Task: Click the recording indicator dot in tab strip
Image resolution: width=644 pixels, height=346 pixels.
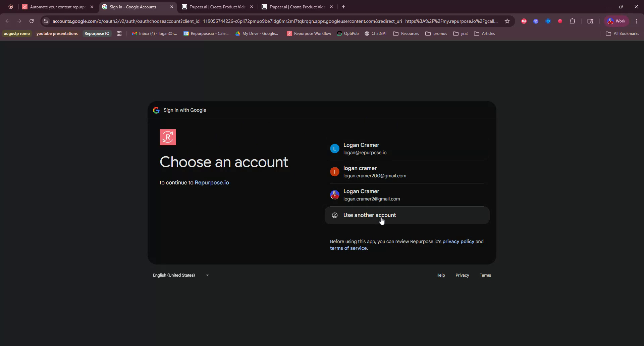Action: coord(10,7)
